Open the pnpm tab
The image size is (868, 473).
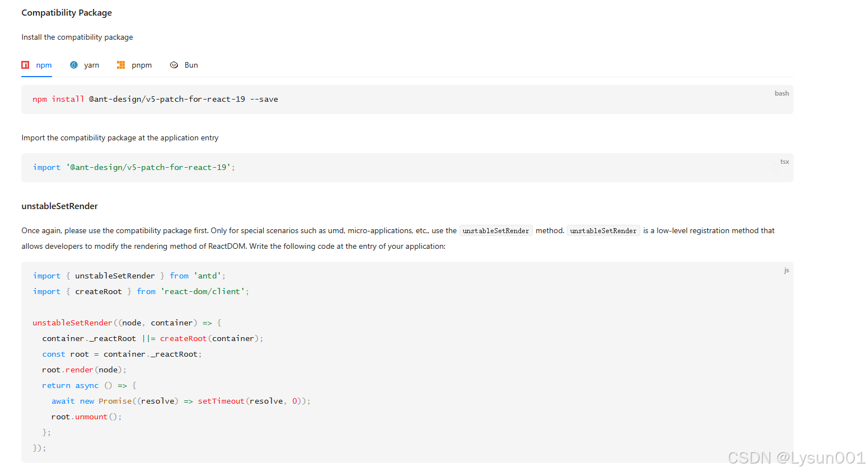141,65
